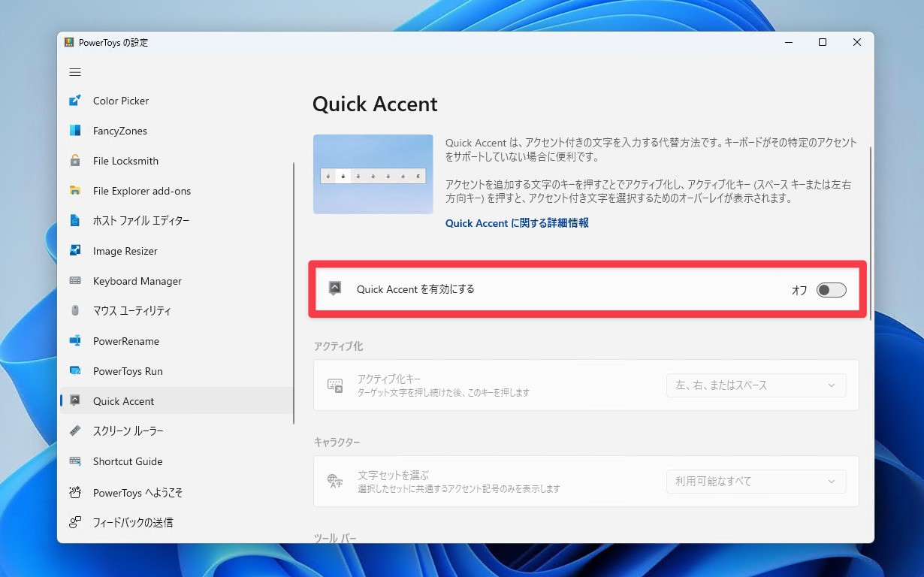
Task: Open the navigation hamburger menu
Action: 75,72
